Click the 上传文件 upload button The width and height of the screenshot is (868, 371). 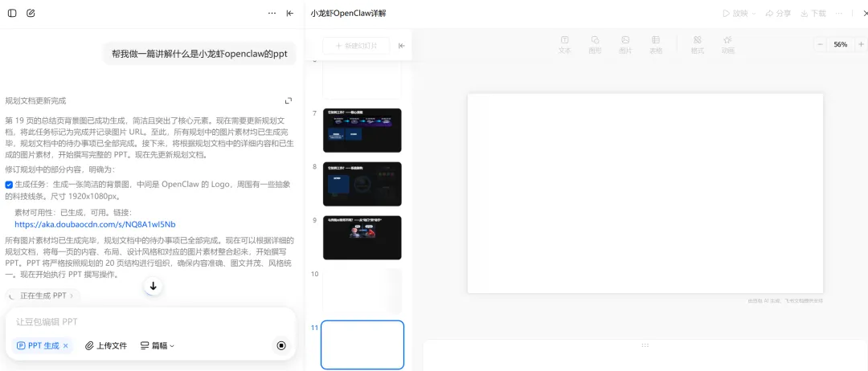tap(106, 345)
